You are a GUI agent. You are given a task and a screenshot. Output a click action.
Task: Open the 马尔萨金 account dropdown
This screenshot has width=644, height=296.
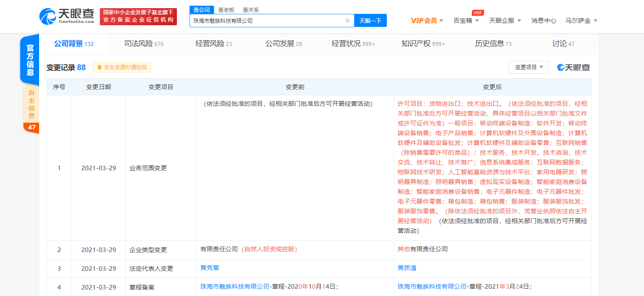pos(581,21)
